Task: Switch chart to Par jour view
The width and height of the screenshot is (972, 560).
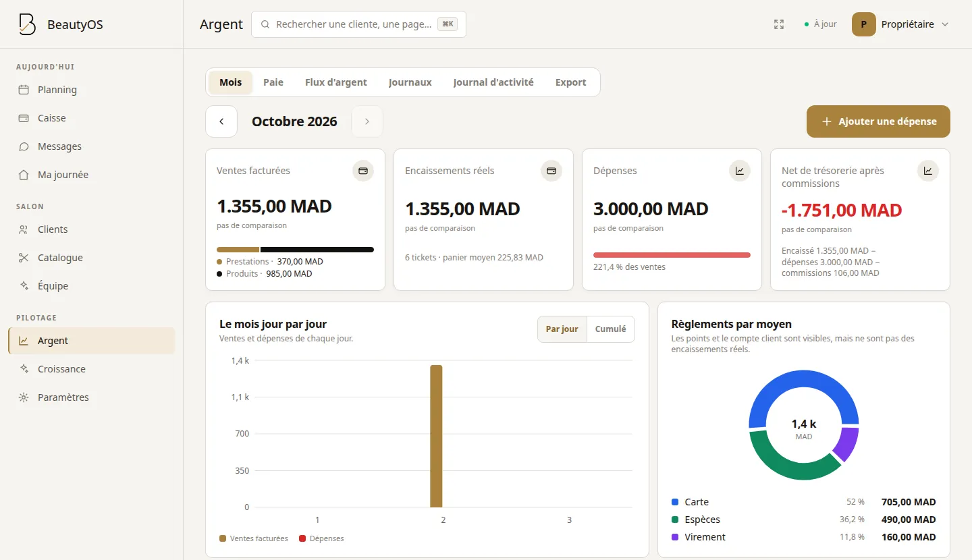Action: tap(562, 329)
